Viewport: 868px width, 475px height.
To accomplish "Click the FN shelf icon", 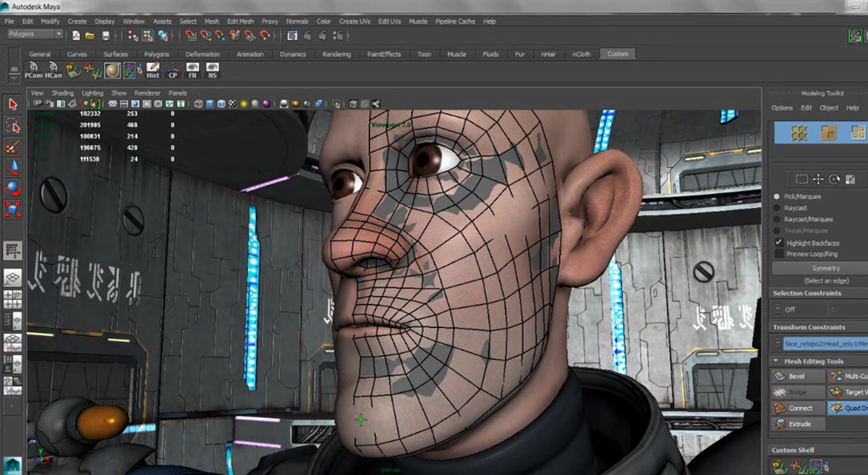I will coord(192,69).
